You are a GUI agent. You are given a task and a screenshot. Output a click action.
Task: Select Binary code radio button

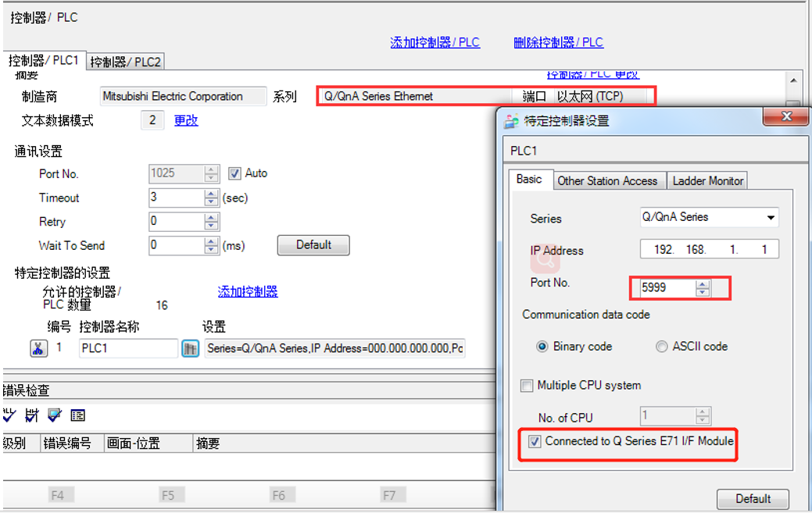point(542,347)
